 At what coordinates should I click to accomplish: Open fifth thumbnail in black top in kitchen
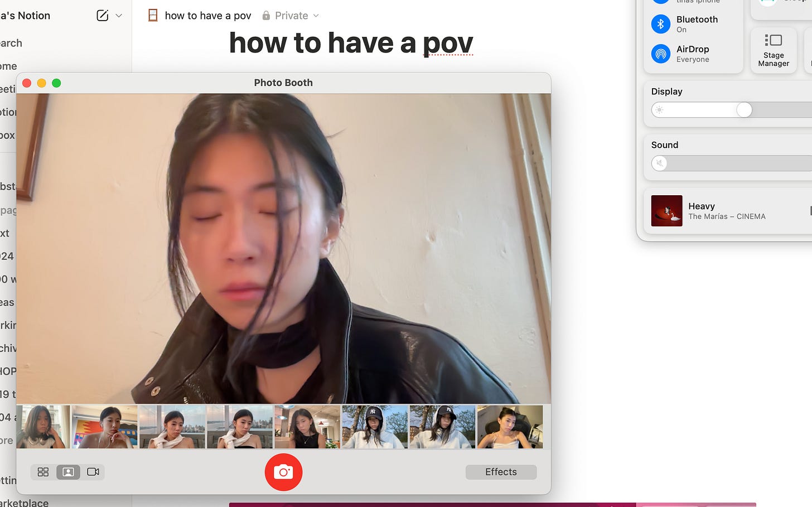(307, 427)
